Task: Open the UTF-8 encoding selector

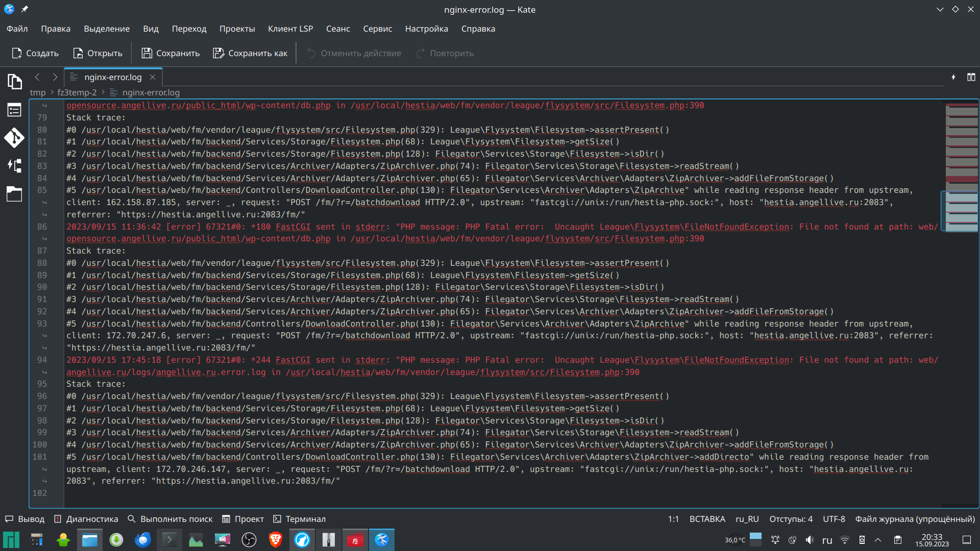Action: (834, 519)
